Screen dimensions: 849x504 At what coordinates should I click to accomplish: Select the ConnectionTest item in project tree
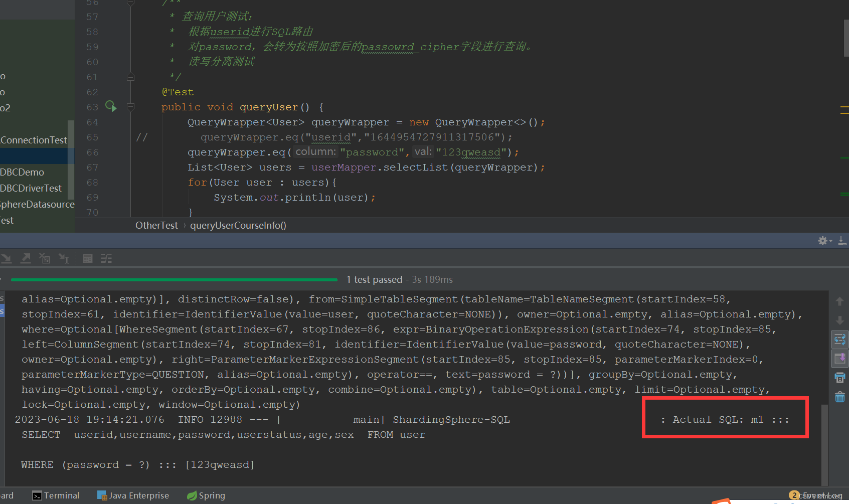(x=34, y=140)
